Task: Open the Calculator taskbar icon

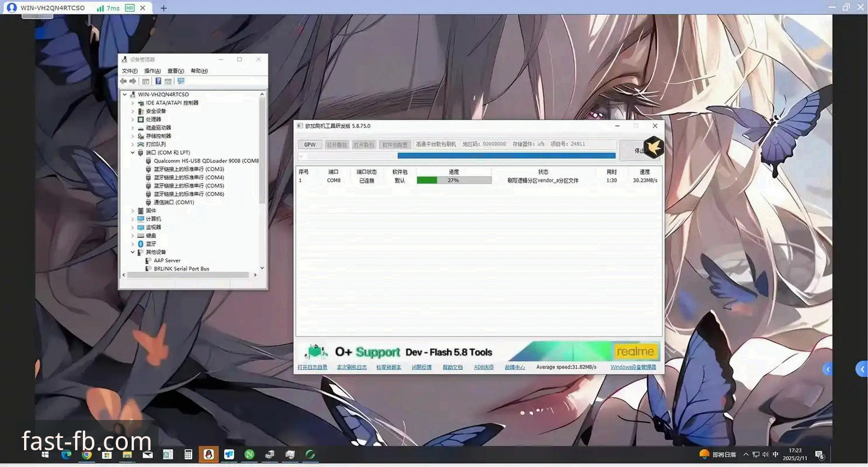Action: [x=188, y=455]
